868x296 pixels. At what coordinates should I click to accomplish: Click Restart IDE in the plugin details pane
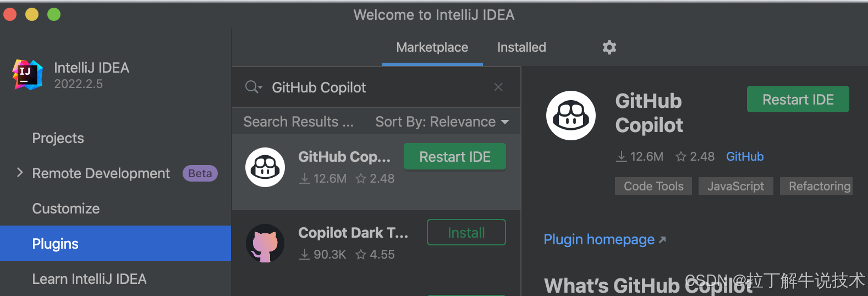798,99
